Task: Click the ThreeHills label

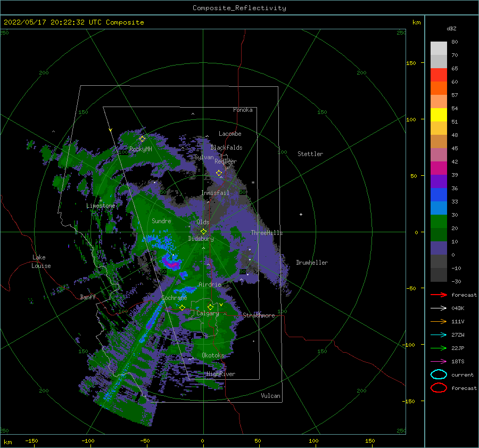Action: click(x=267, y=233)
